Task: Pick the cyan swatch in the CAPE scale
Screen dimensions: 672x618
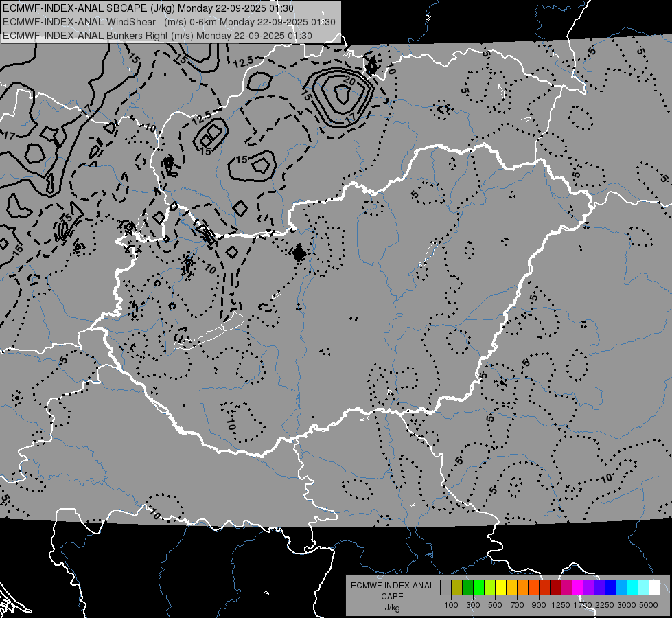Action: pos(633,587)
